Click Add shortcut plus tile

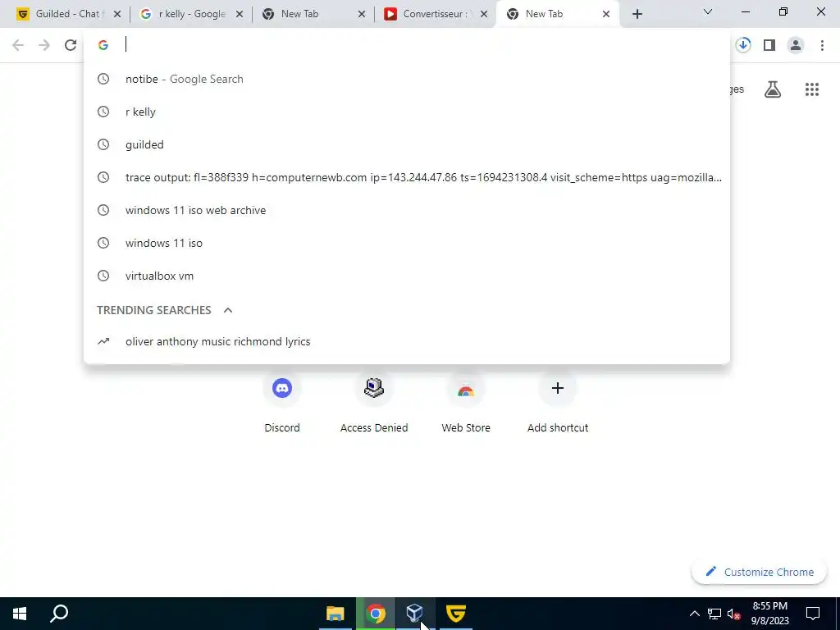(558, 402)
